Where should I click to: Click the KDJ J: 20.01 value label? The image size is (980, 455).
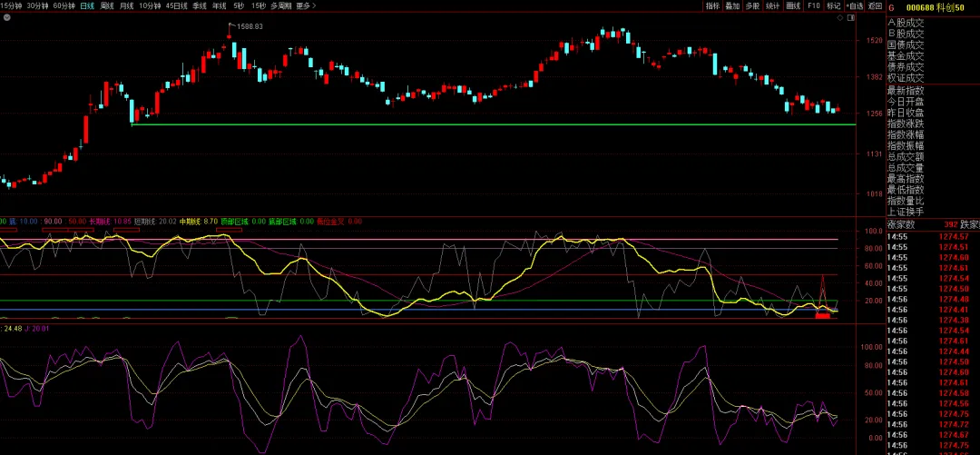(x=36, y=328)
